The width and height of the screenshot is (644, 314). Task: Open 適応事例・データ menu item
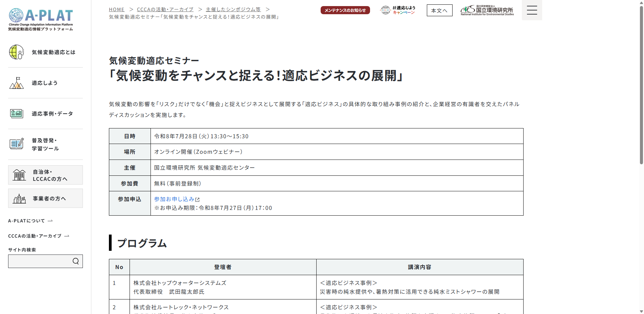tap(45, 114)
